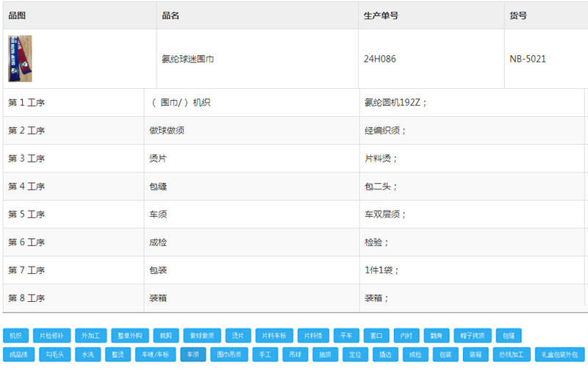Viewport: 588px width, 382px height.
Task: Select the 烫片 tag button
Action: [237, 336]
